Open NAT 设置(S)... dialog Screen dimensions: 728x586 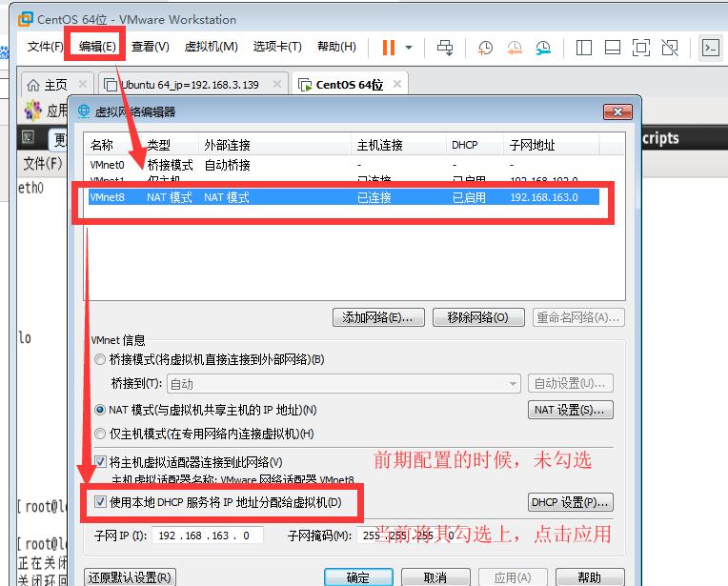click(571, 410)
